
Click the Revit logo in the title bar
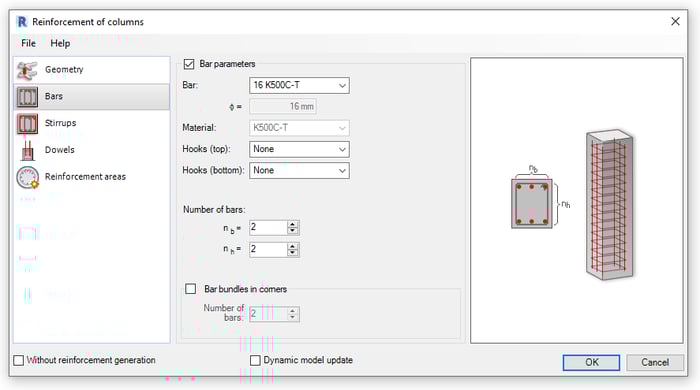[x=21, y=22]
